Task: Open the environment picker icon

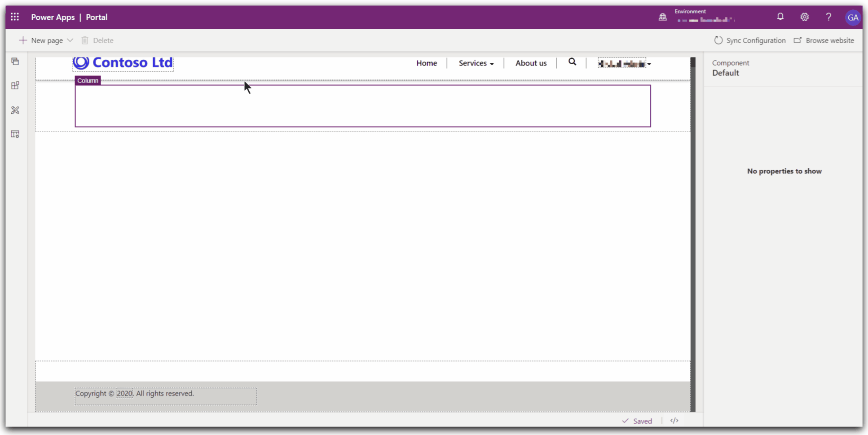Action: pyautogui.click(x=662, y=17)
